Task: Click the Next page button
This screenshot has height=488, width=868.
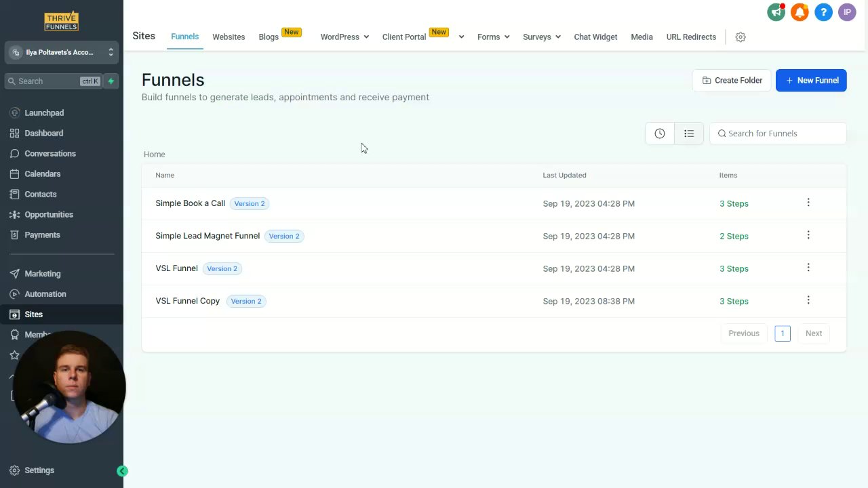Action: [x=814, y=333]
